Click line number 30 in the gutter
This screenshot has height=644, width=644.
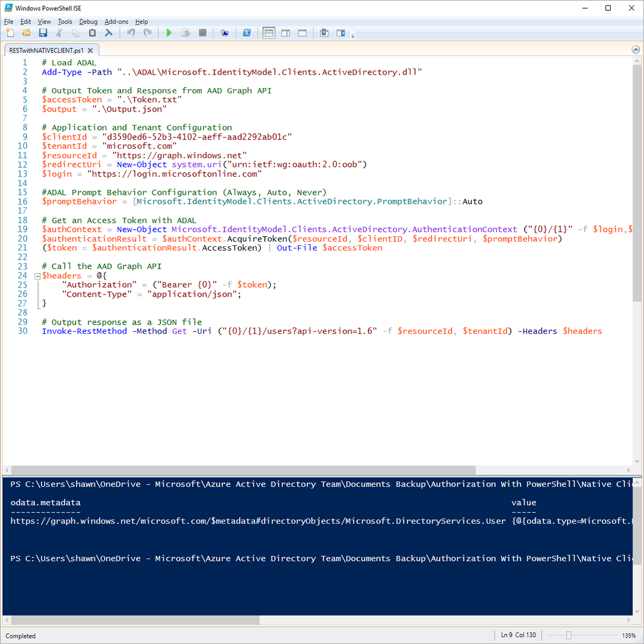click(x=23, y=331)
